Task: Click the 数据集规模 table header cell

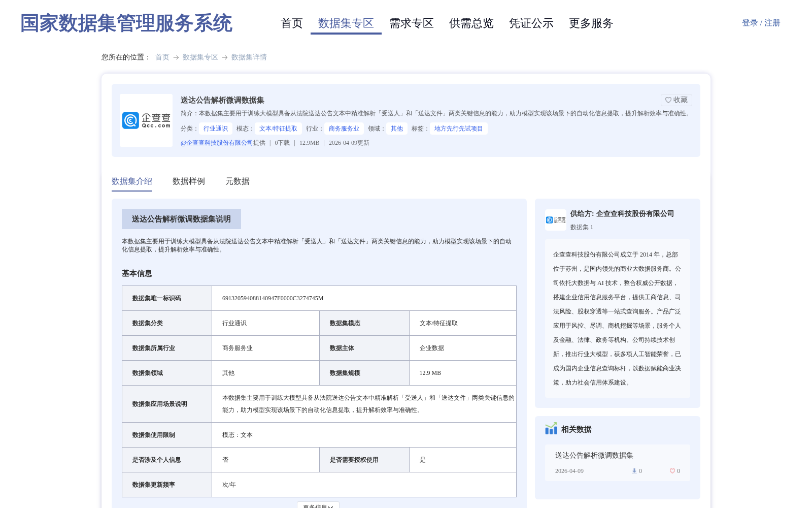Action: [364, 373]
